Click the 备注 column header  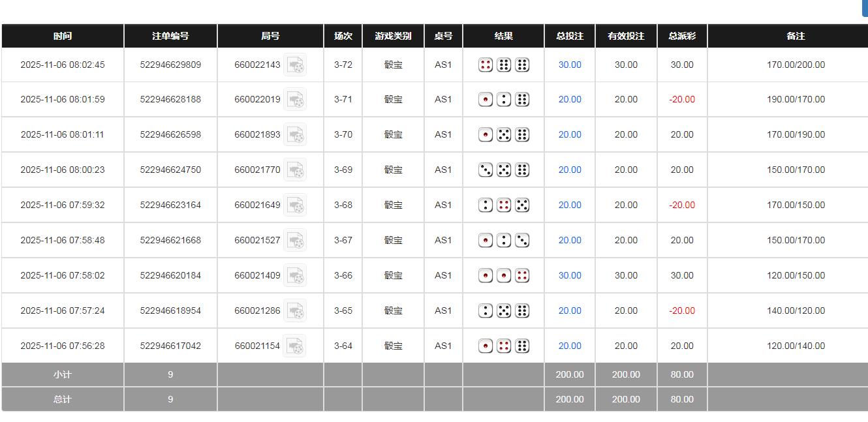pyautogui.click(x=796, y=37)
